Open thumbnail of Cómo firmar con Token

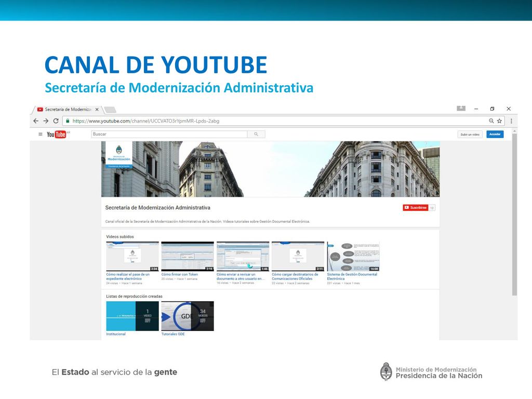pyautogui.click(x=188, y=257)
